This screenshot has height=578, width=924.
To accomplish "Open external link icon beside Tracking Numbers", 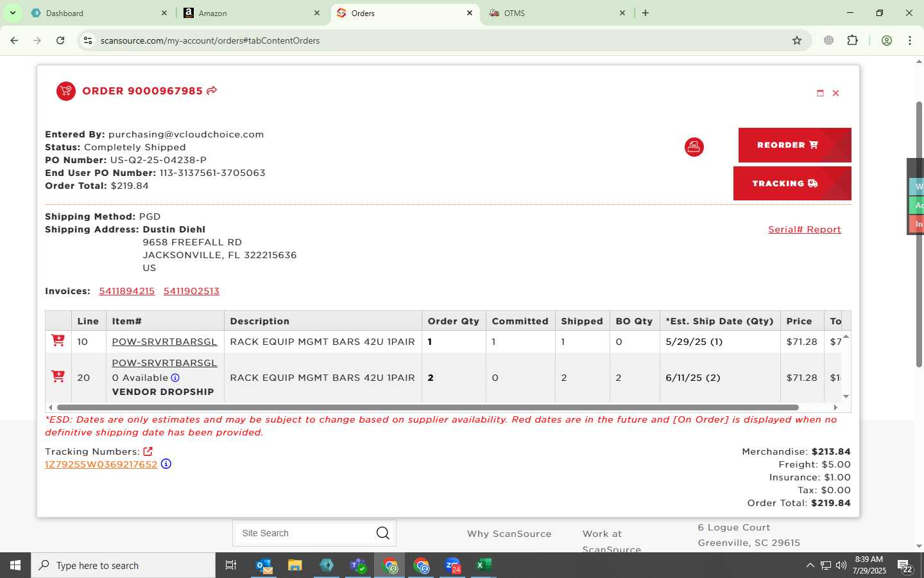I will coord(148,451).
